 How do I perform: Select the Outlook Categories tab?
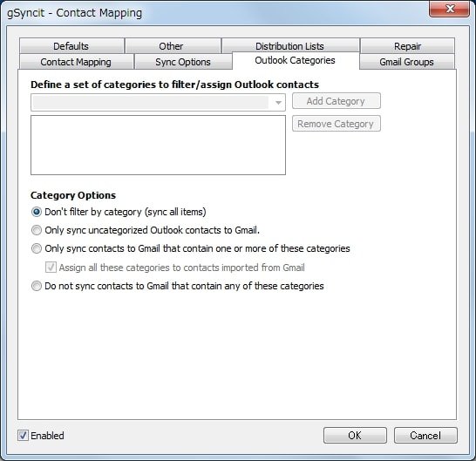coord(296,60)
